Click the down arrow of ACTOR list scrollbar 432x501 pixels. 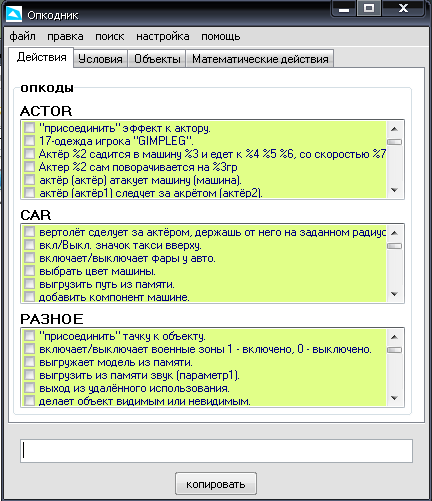point(394,190)
